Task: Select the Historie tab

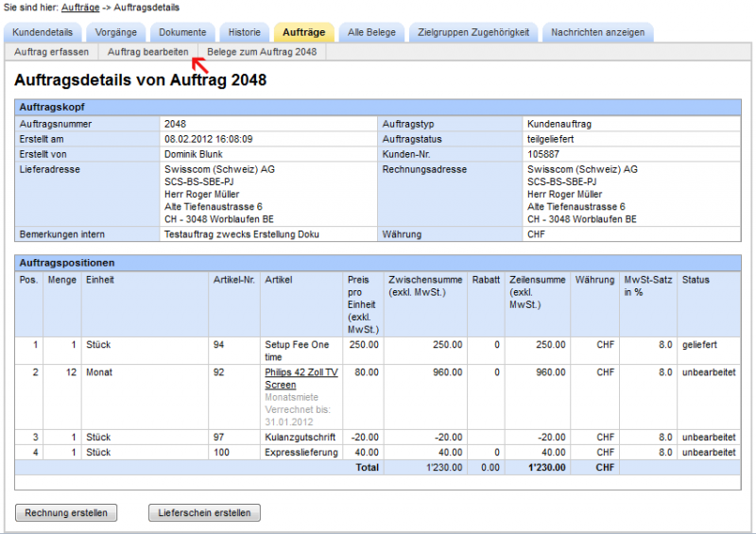Action: pyautogui.click(x=244, y=32)
